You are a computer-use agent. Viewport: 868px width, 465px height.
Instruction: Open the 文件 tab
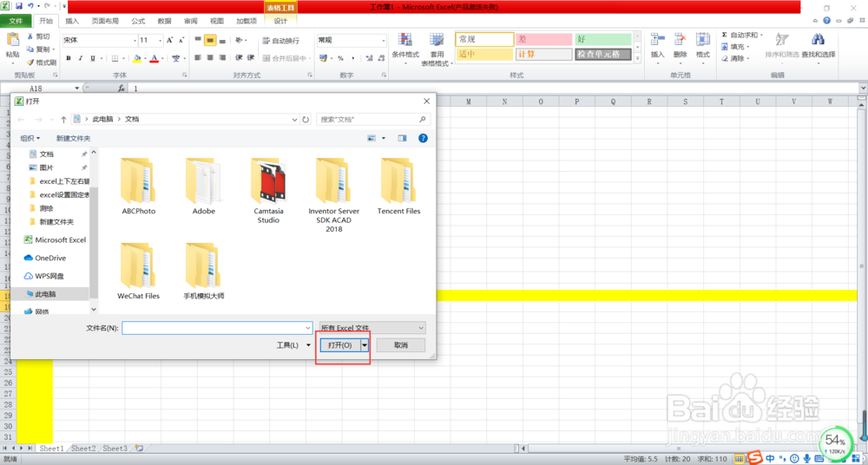16,21
